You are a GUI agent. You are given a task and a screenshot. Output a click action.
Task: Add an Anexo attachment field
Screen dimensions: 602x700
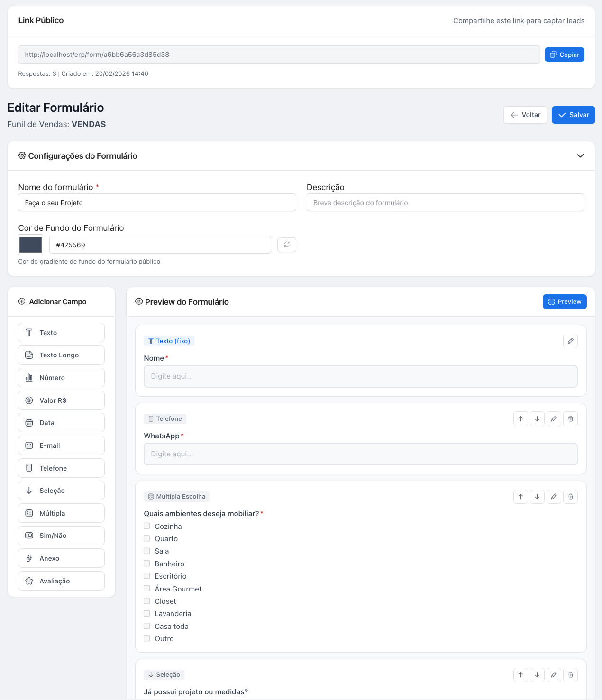click(61, 558)
